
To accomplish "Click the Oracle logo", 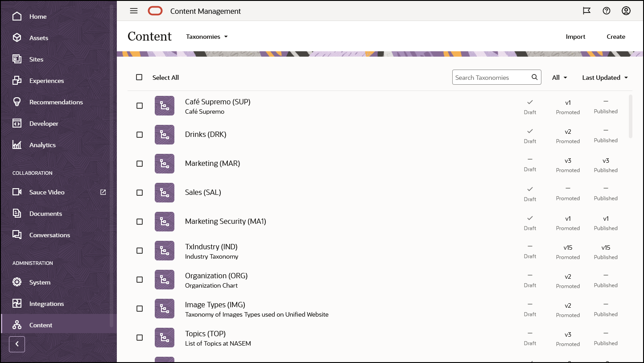I will 155,11.
